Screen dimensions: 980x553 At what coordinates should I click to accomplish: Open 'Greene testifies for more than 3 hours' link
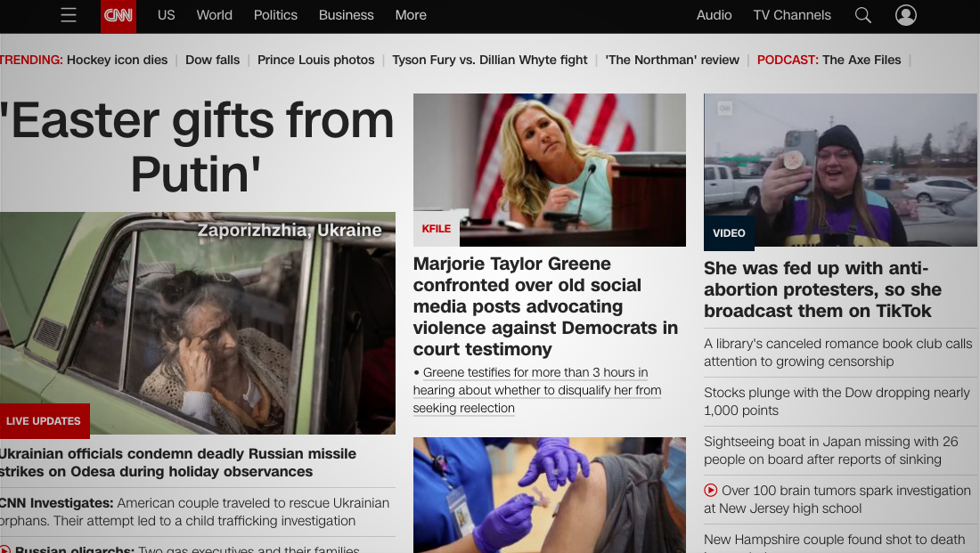(537, 390)
